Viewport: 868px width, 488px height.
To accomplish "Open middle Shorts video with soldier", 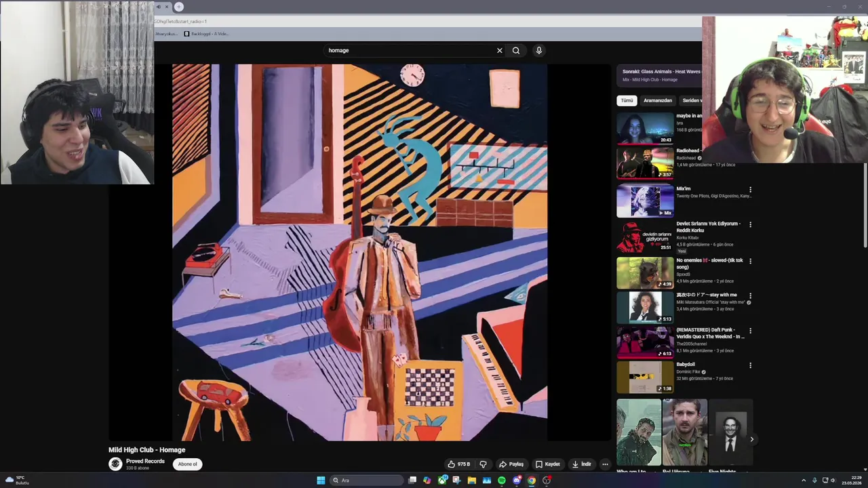I will point(685,434).
